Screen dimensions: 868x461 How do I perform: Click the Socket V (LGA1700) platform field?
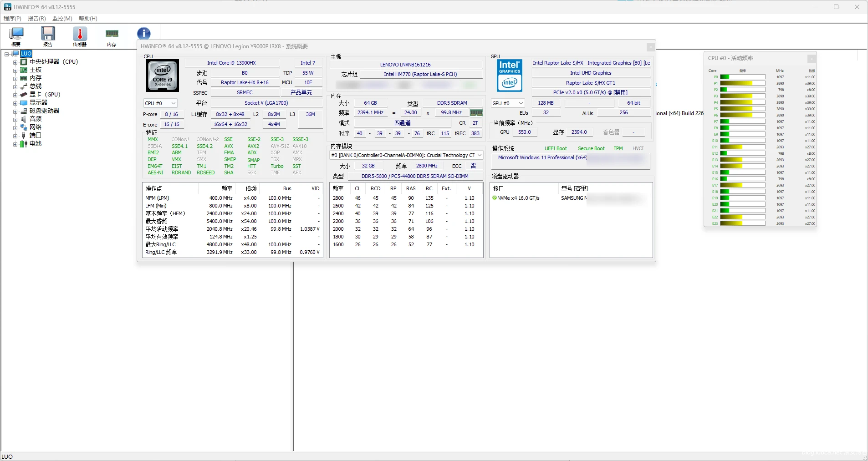(x=266, y=103)
